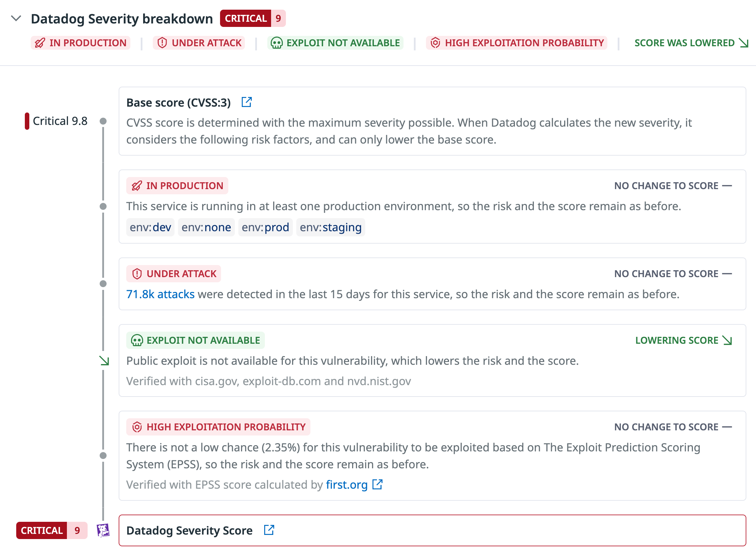
Task: Click HIGH EXPLOITATION PROBABILITY tag in header row
Action: (x=517, y=43)
